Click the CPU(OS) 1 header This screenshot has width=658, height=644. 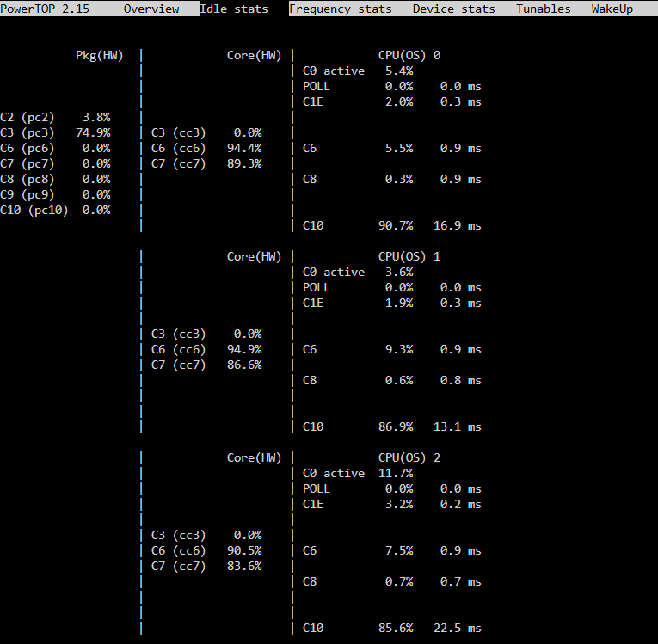tap(409, 256)
